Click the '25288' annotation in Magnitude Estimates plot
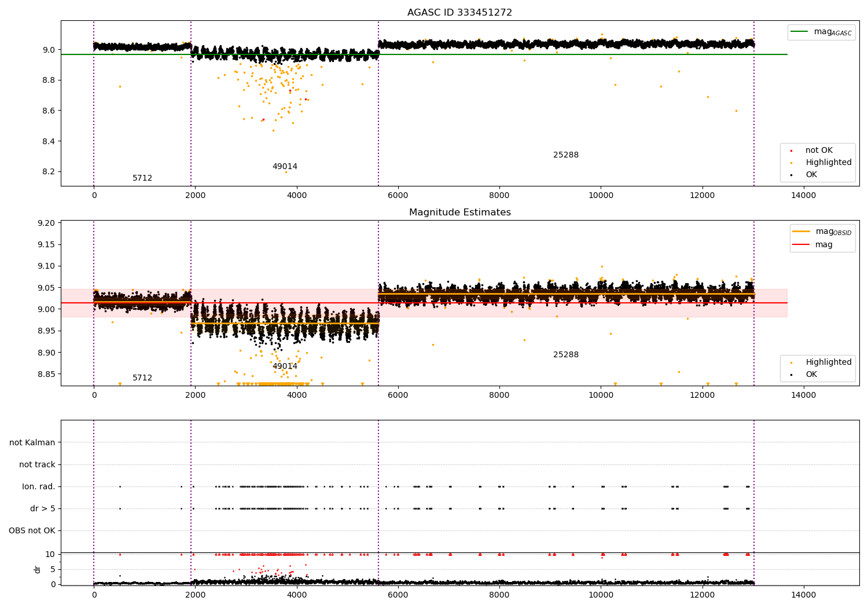Viewport: 868px width, 608px height. [566, 355]
